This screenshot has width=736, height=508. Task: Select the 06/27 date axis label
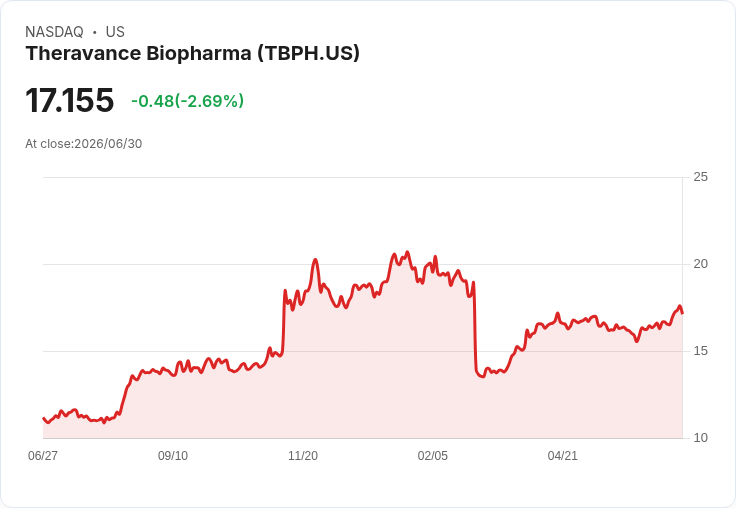pyautogui.click(x=43, y=455)
